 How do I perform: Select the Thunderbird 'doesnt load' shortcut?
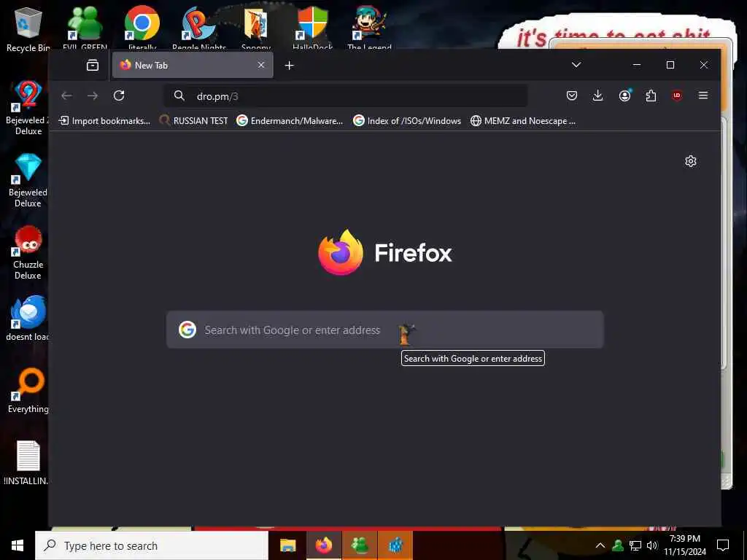coord(28,319)
